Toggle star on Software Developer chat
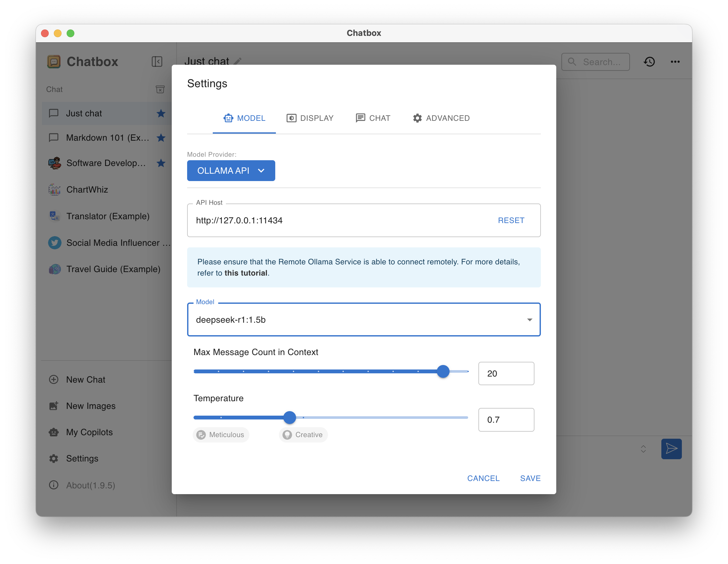Screen dimensions: 728x564 click(x=161, y=163)
